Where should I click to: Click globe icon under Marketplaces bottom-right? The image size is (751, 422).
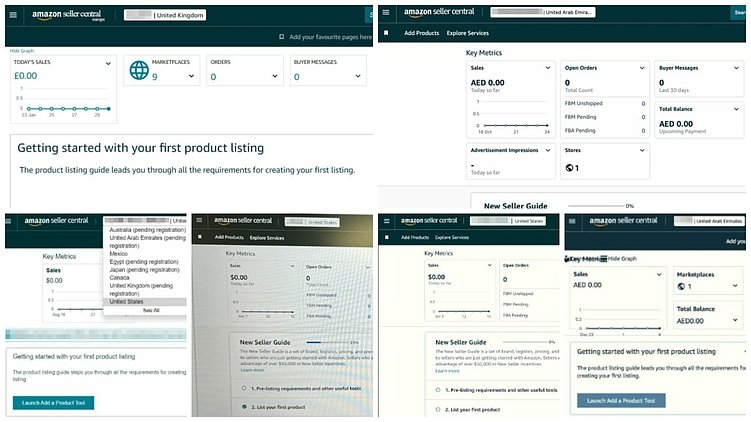(x=681, y=286)
